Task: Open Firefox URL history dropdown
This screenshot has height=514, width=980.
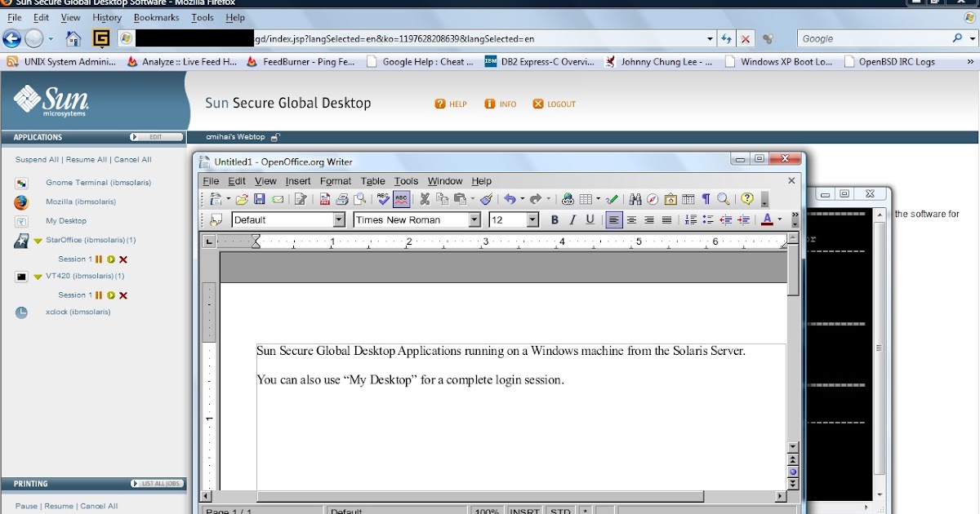Action: pyautogui.click(x=710, y=38)
